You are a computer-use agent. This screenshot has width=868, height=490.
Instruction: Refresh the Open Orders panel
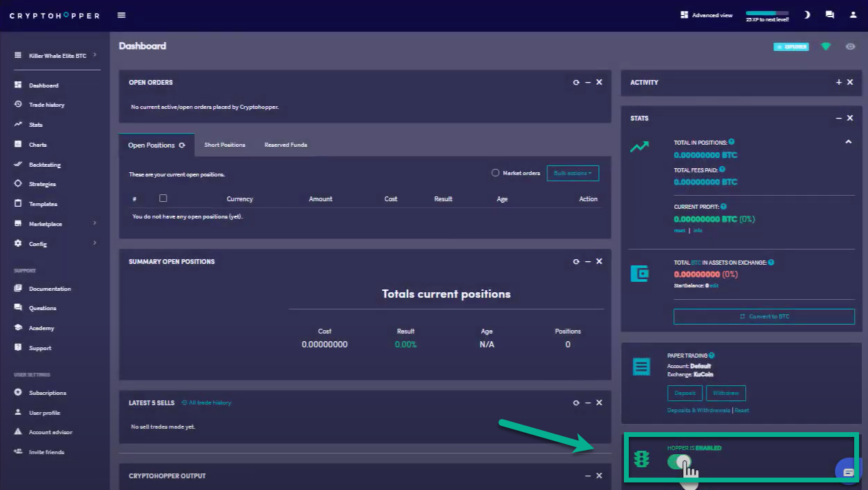[x=576, y=83]
